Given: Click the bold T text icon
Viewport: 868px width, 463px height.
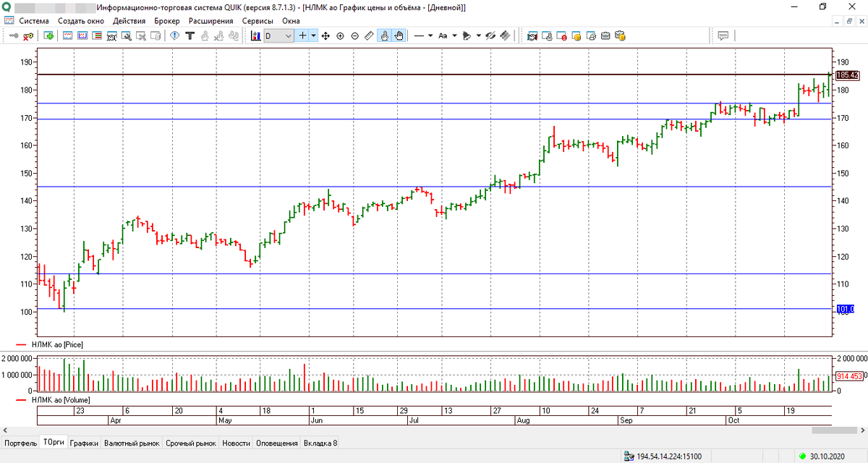Looking at the screenshot, I should 190,35.
